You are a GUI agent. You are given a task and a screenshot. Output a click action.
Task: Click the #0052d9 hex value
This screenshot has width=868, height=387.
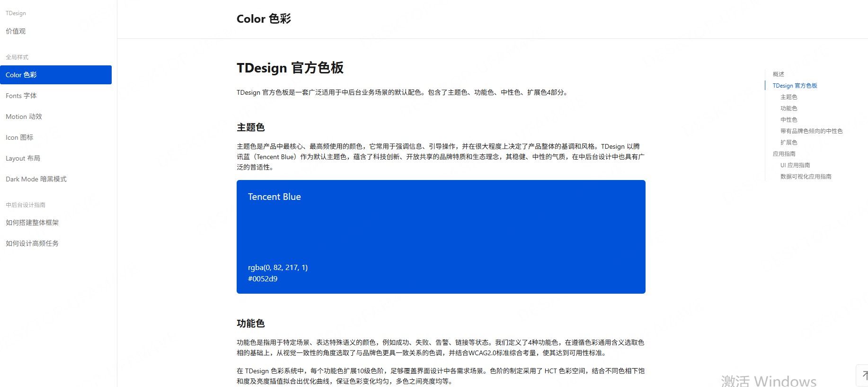point(263,279)
